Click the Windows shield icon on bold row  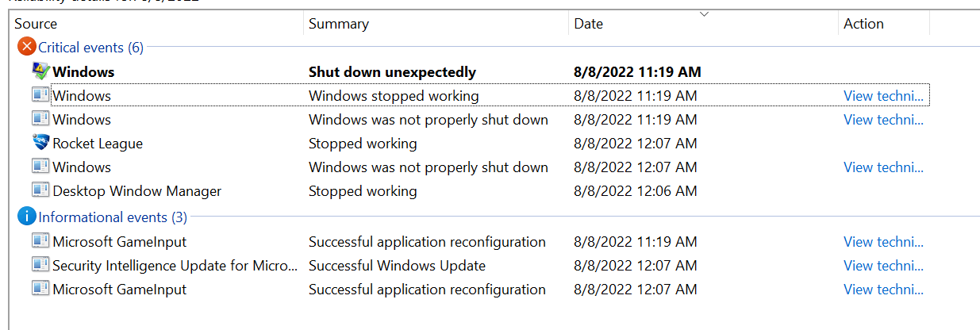[40, 71]
